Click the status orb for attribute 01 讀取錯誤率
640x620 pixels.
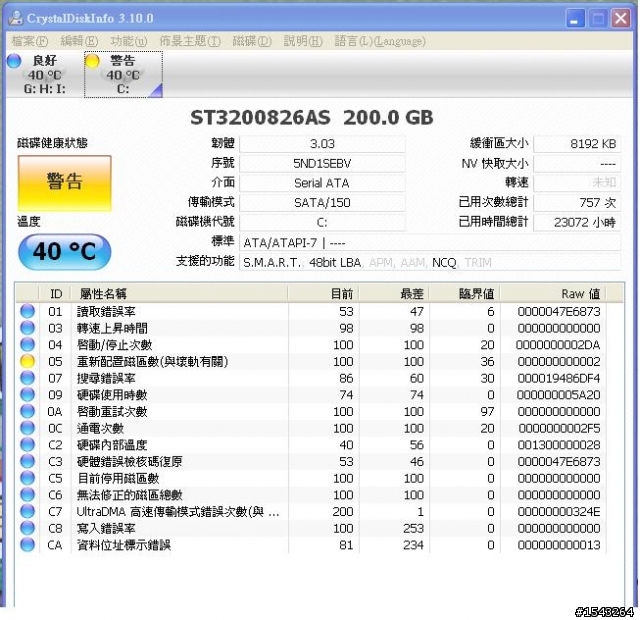27,311
